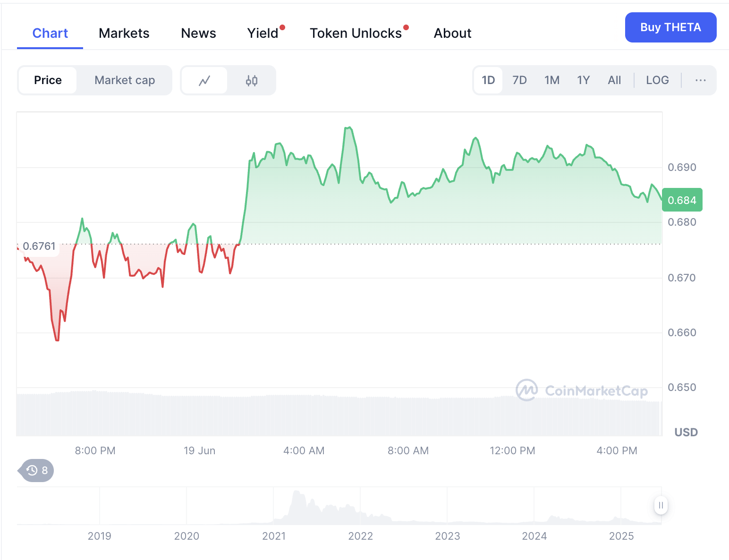This screenshot has height=560, width=729.
Task: Select the Price view toggle
Action: pyautogui.click(x=48, y=80)
